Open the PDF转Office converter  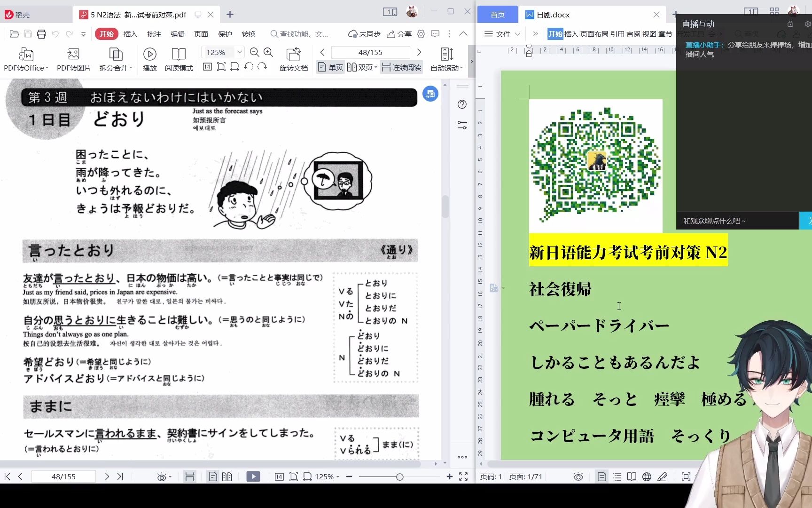coord(26,59)
